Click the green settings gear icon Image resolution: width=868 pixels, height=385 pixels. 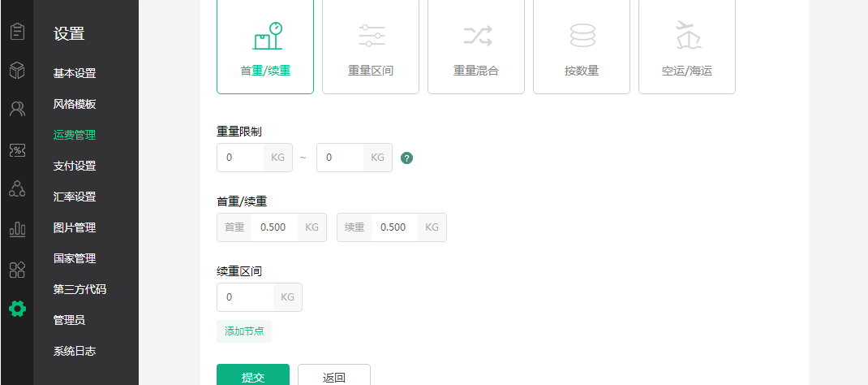click(x=17, y=309)
